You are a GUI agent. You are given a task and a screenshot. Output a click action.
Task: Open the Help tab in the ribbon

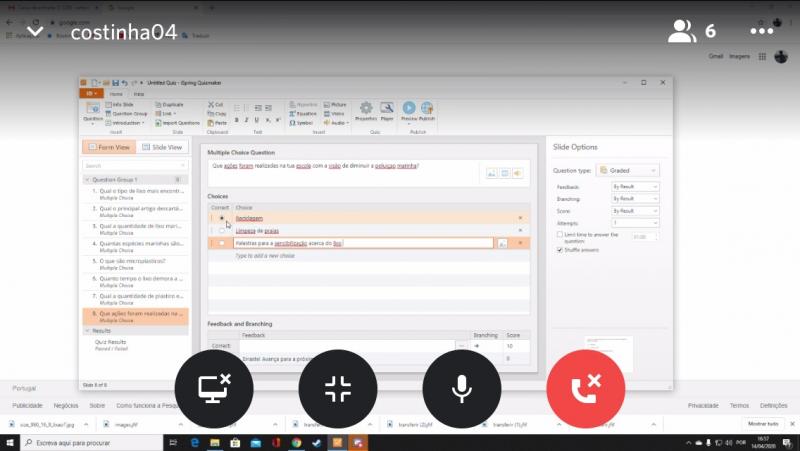coord(139,93)
